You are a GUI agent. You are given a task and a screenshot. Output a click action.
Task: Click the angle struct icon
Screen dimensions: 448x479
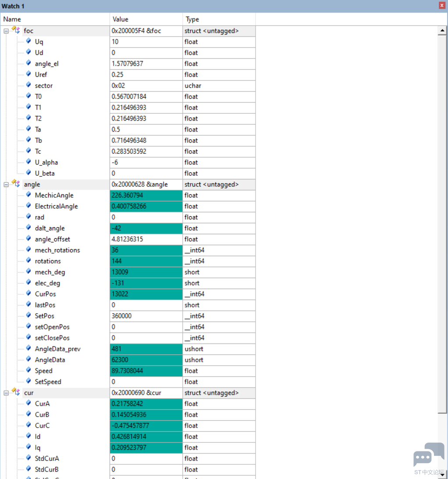click(x=16, y=184)
